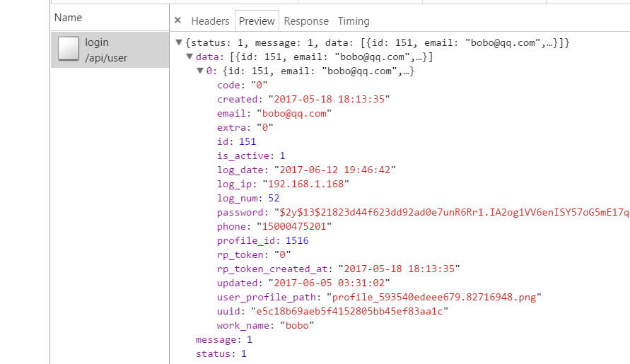Collapse the 0 index object triangle
Image resolution: width=630 pixels, height=364 pixels.
pyautogui.click(x=200, y=71)
